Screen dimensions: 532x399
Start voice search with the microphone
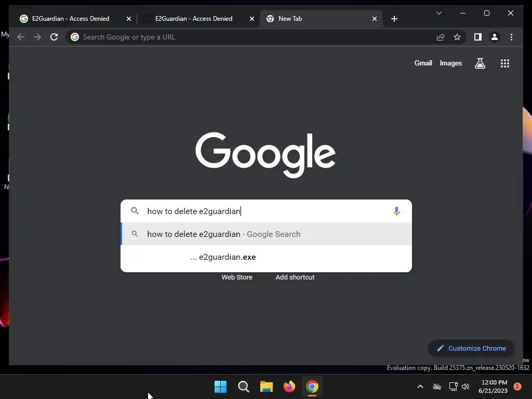point(396,211)
